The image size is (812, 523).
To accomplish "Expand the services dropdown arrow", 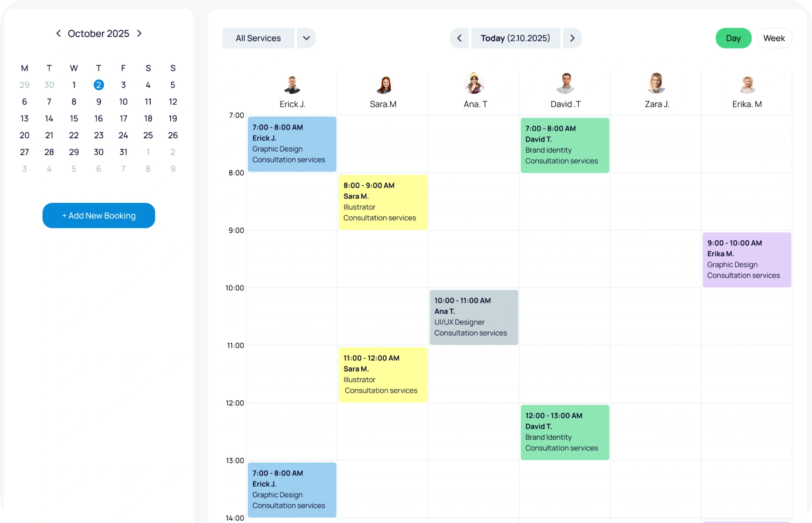I will (307, 38).
